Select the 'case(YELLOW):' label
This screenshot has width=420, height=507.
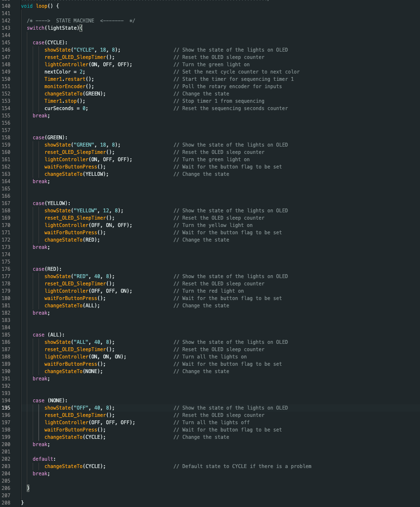pos(52,204)
